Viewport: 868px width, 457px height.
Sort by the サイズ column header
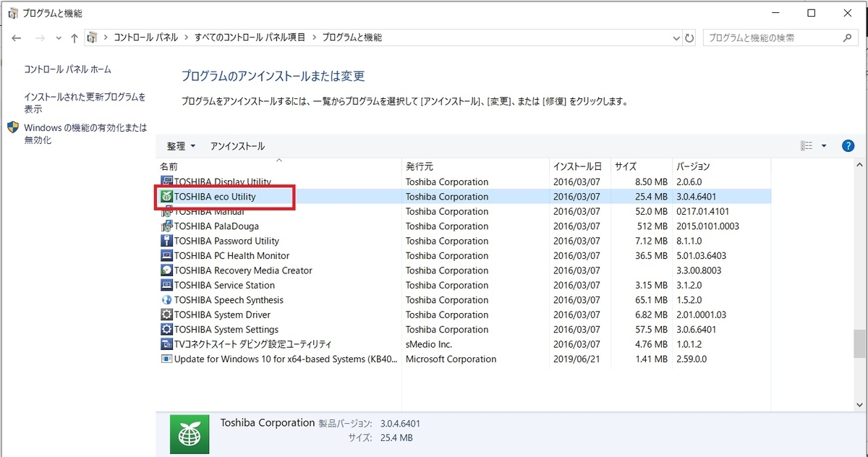642,166
